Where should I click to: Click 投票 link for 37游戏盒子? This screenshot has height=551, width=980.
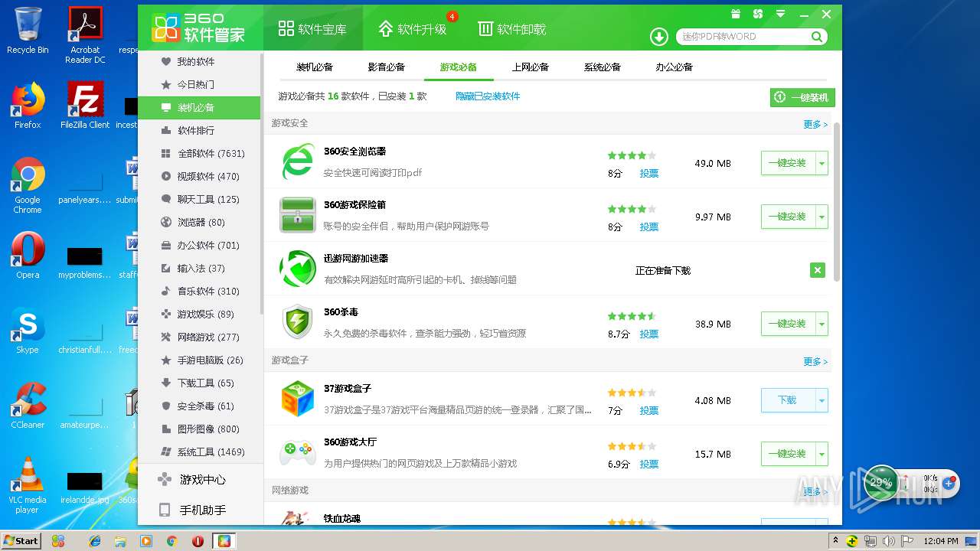[649, 411]
